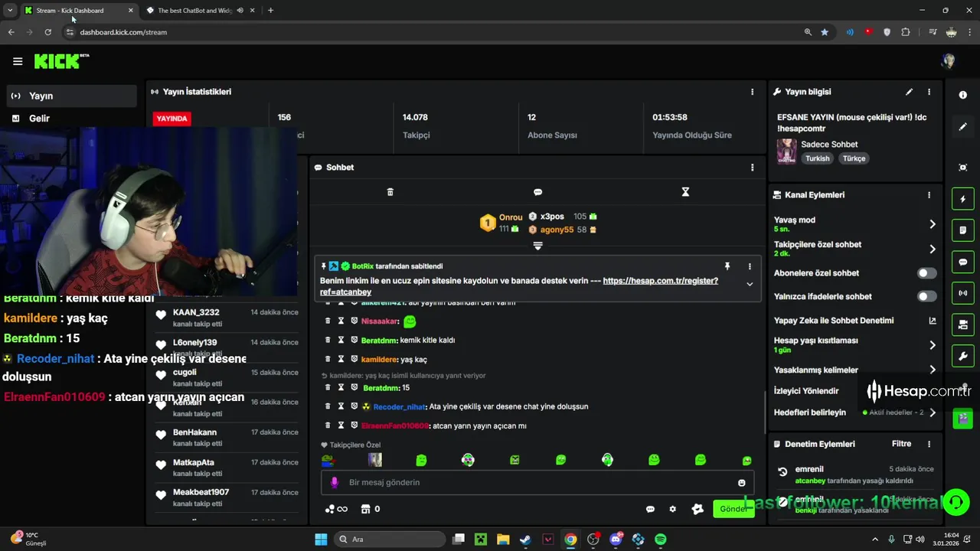
Task: Click the message input field
Action: click(536, 483)
